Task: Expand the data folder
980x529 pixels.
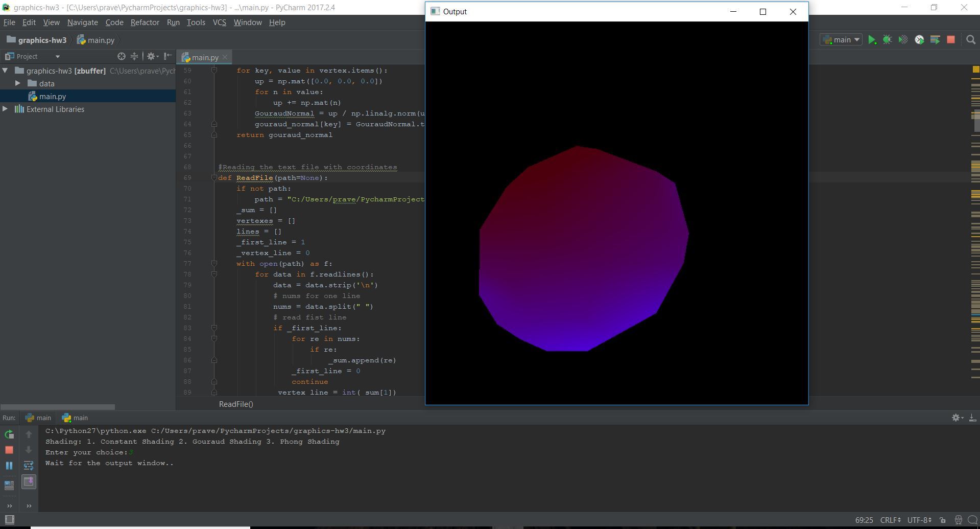Action: (18, 83)
